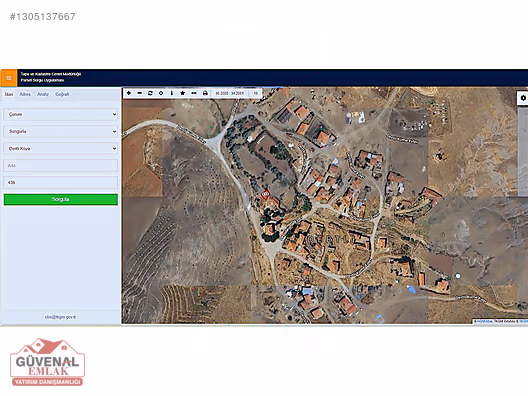Select the measure distance icon
This screenshot has height=396, width=528.
[194, 93]
